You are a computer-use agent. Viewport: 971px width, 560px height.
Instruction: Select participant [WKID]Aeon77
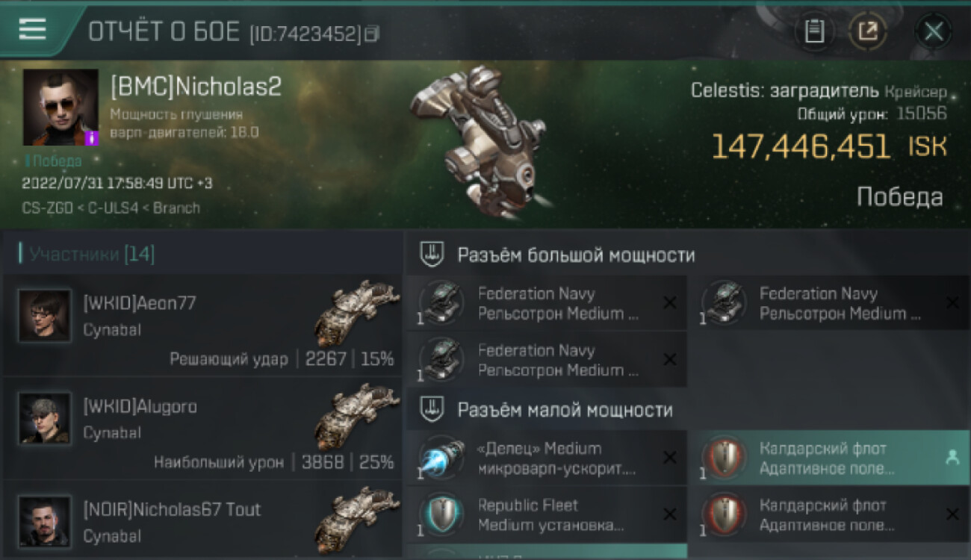coord(202,325)
